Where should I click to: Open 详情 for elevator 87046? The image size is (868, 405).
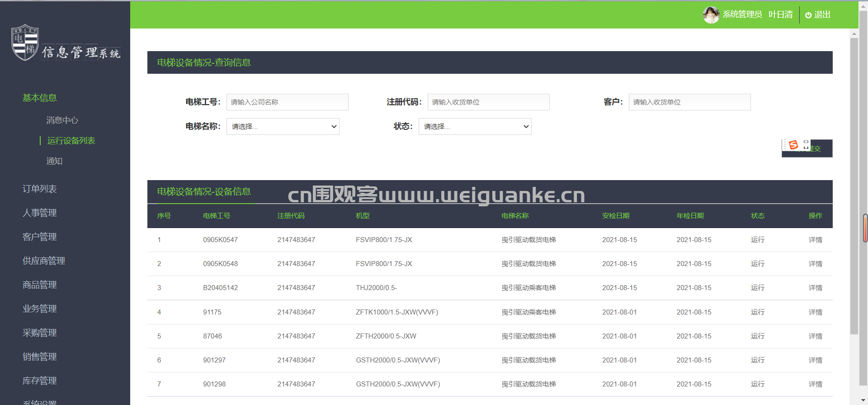pos(816,336)
